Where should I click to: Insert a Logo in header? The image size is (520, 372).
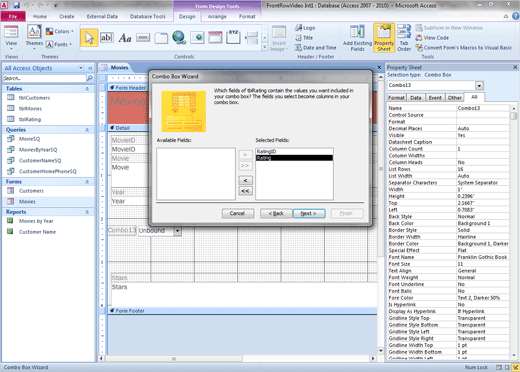point(305,28)
